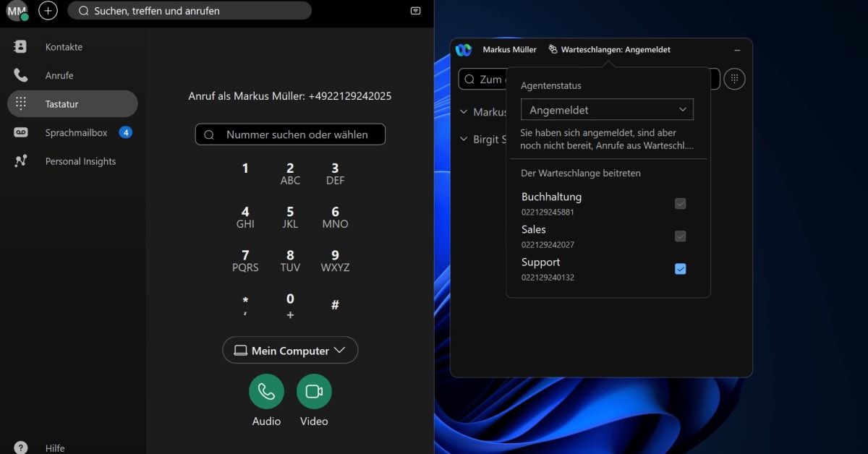Open the MM profile avatar
Image resolution: width=868 pixels, height=454 pixels.
[x=17, y=11]
